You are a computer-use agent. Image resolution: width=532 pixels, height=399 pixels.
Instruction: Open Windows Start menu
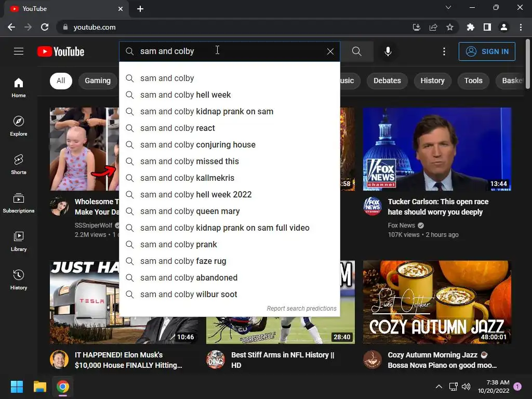[x=17, y=387]
